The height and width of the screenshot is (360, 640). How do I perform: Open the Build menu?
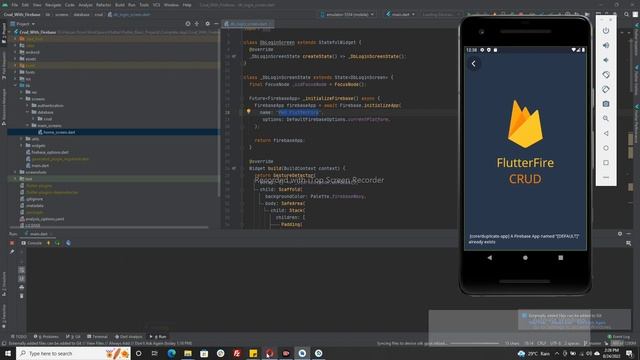[120, 5]
